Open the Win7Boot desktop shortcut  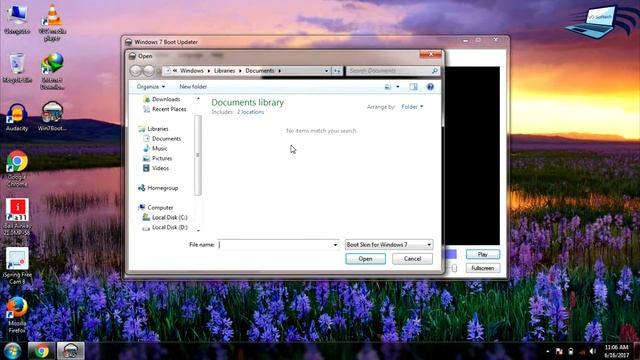click(x=52, y=117)
